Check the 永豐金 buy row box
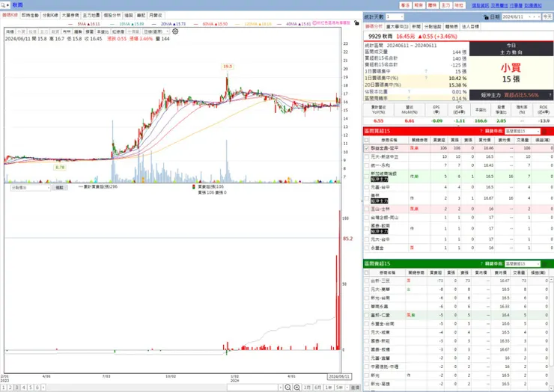 [x=367, y=248]
